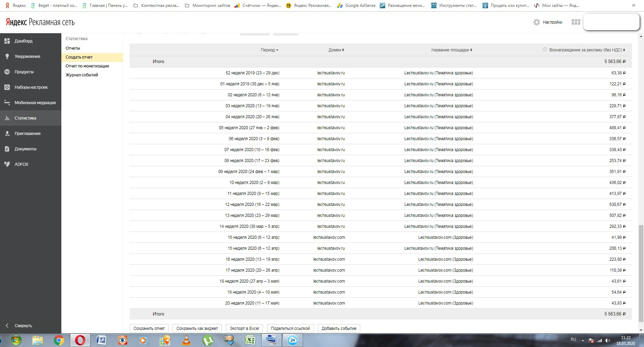Open the Яндекс Рекламная bookmark
This screenshot has width=644, height=347.
click(309, 5)
